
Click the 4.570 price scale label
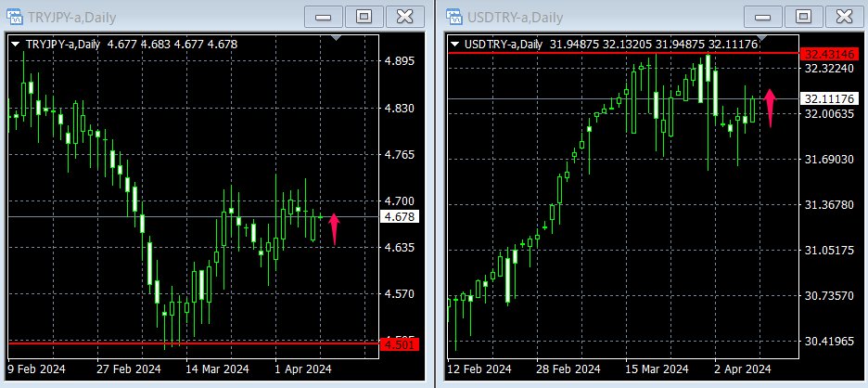pos(400,294)
